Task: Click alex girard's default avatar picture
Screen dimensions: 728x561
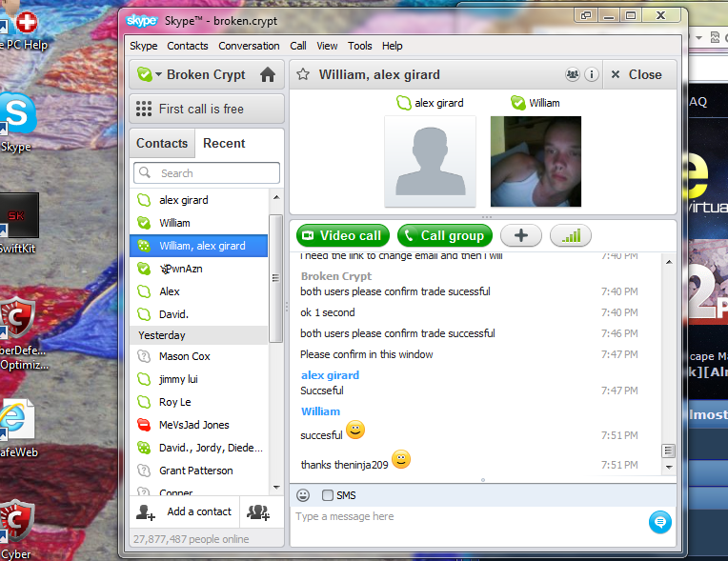Action: (x=430, y=161)
